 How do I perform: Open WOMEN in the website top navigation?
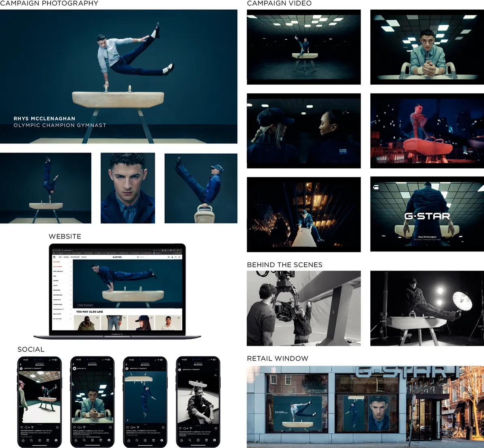click(66, 257)
